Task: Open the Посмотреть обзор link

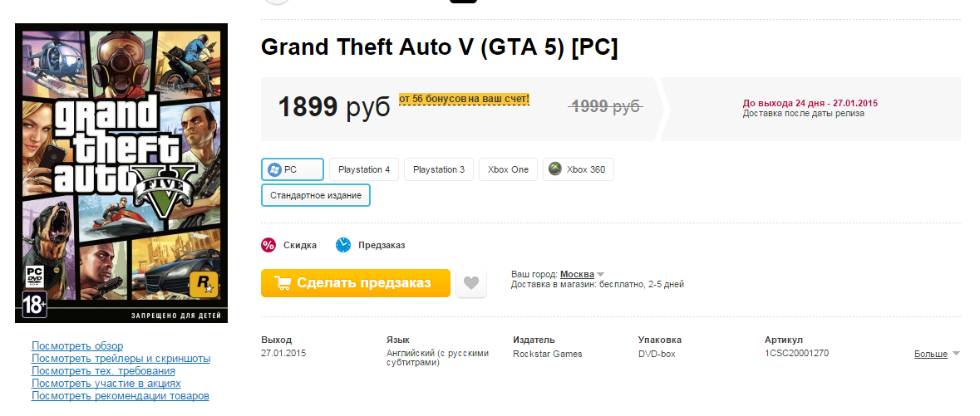Action: tap(77, 345)
